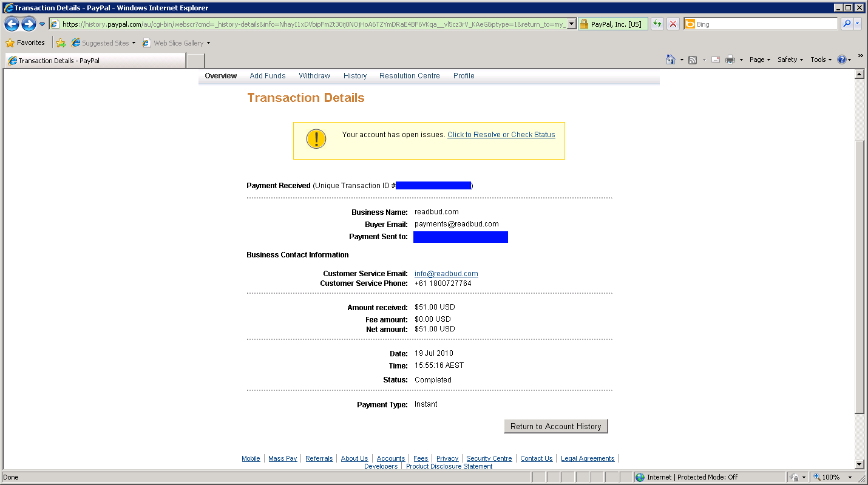Open the Legal Agreements footer link
Screen dimensions: 868x485
pos(588,458)
